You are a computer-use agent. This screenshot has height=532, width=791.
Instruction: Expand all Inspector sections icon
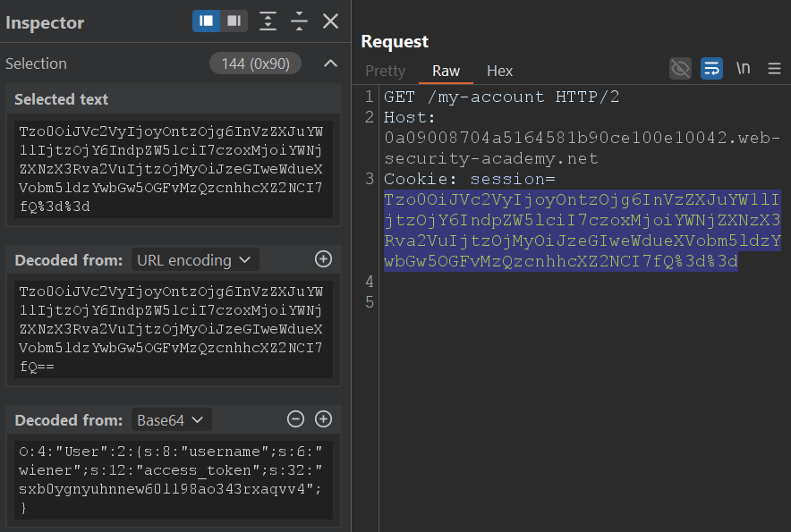tap(268, 21)
